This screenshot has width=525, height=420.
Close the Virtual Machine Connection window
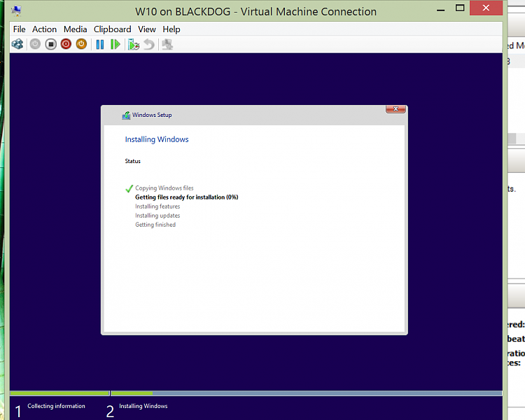click(x=486, y=8)
